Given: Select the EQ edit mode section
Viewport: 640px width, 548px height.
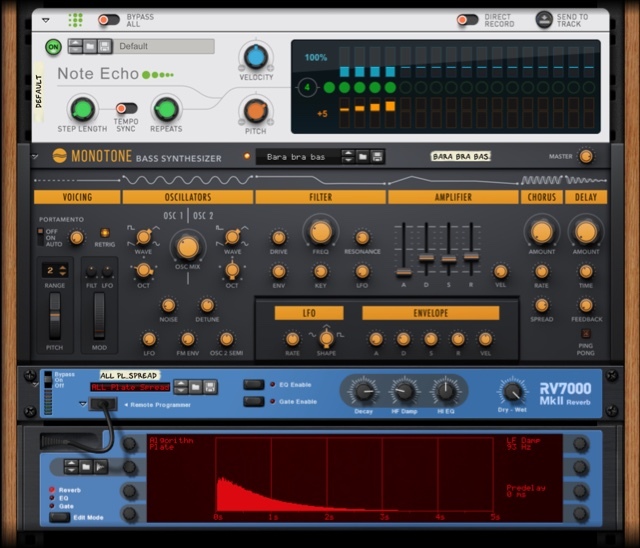Looking at the screenshot, I should pos(52,498).
